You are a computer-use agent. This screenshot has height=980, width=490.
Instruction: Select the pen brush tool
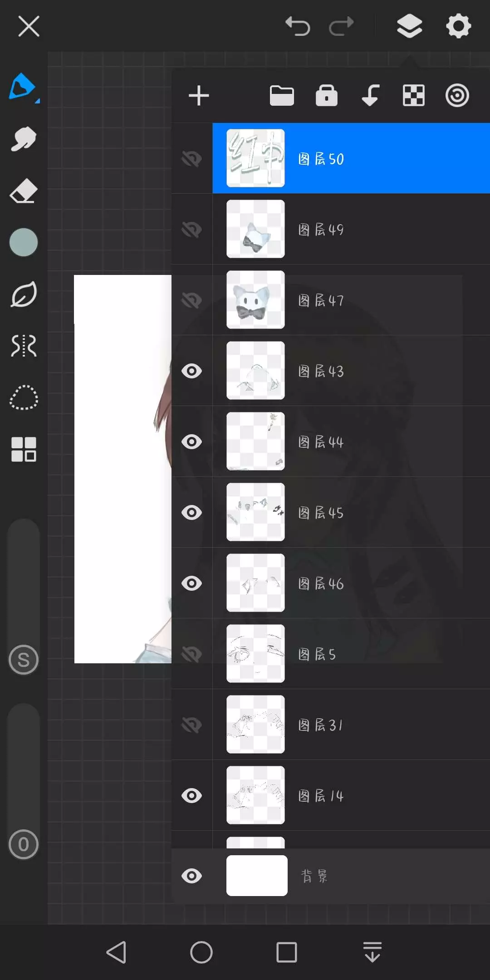[23, 87]
